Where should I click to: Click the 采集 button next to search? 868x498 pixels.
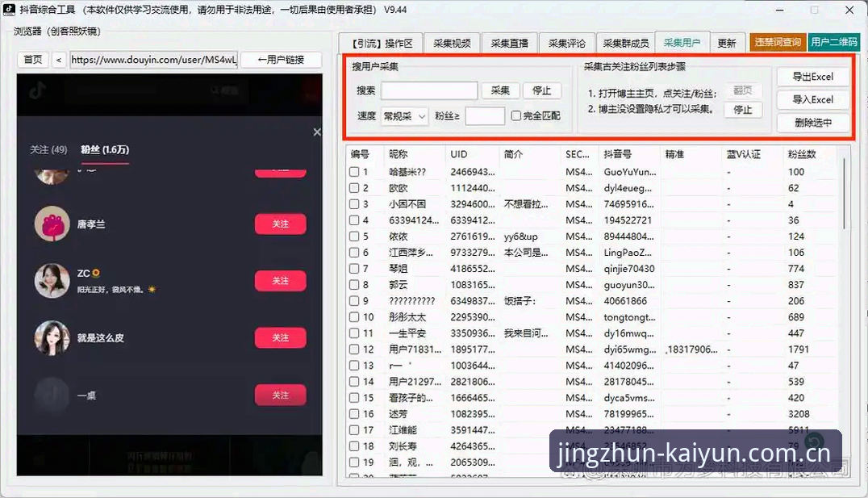(x=500, y=90)
